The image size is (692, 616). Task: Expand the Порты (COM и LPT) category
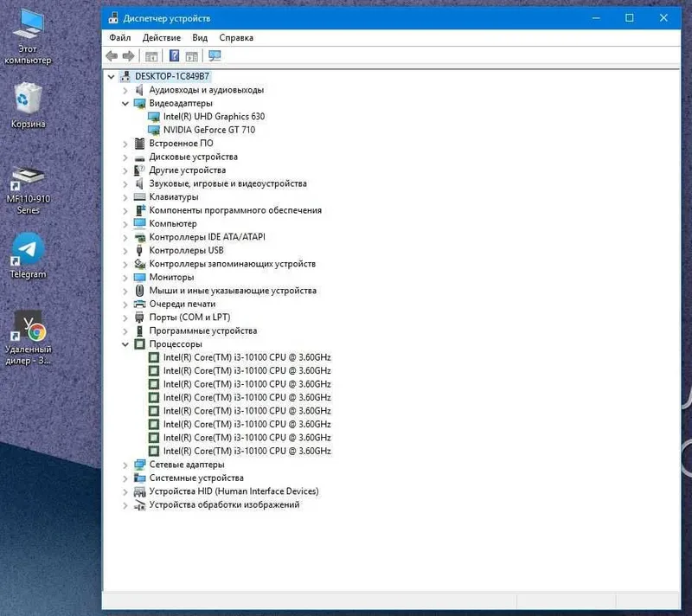click(x=125, y=318)
